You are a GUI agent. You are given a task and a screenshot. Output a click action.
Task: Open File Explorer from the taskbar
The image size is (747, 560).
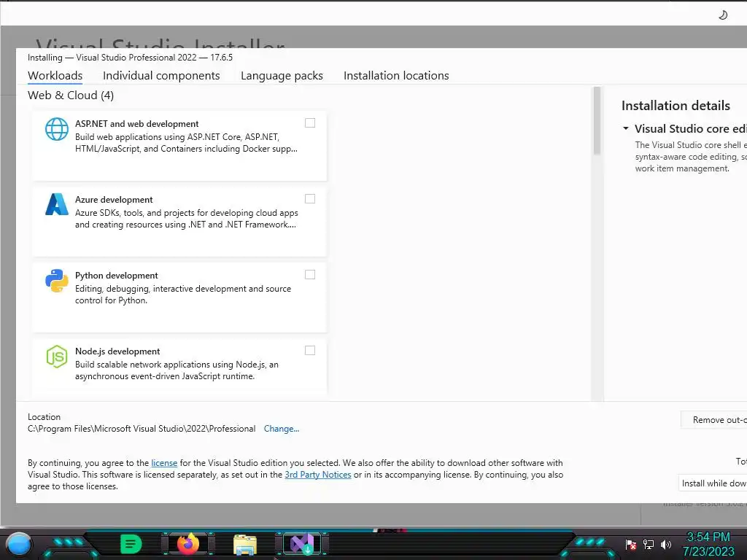[245, 545]
